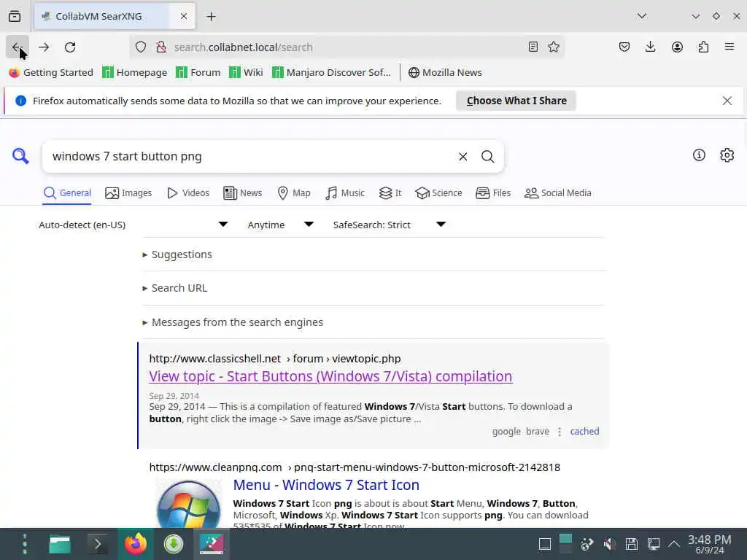This screenshot has height=560, width=747.
Task: Open the Save to Pocket icon
Action: pos(624,47)
